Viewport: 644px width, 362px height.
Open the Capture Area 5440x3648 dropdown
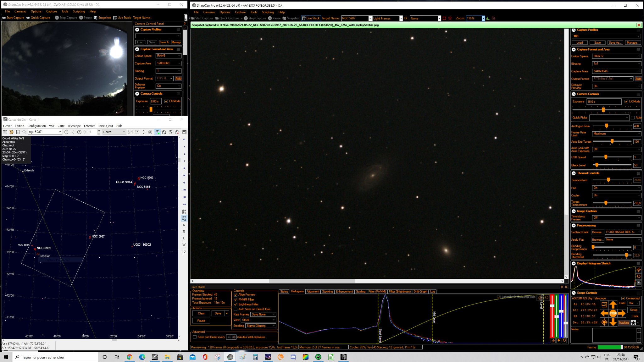(616, 71)
